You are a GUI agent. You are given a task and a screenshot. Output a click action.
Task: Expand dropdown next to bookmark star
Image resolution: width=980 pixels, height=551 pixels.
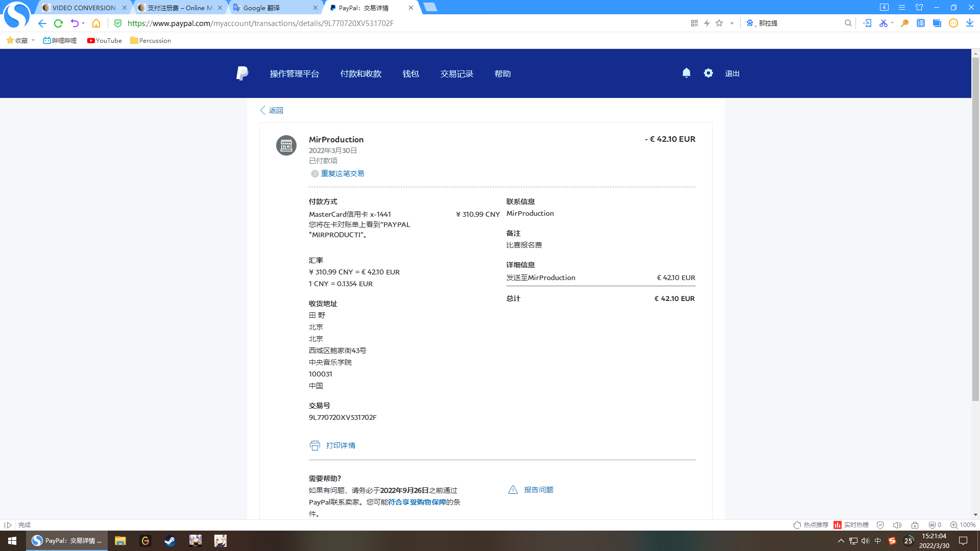[x=731, y=23]
